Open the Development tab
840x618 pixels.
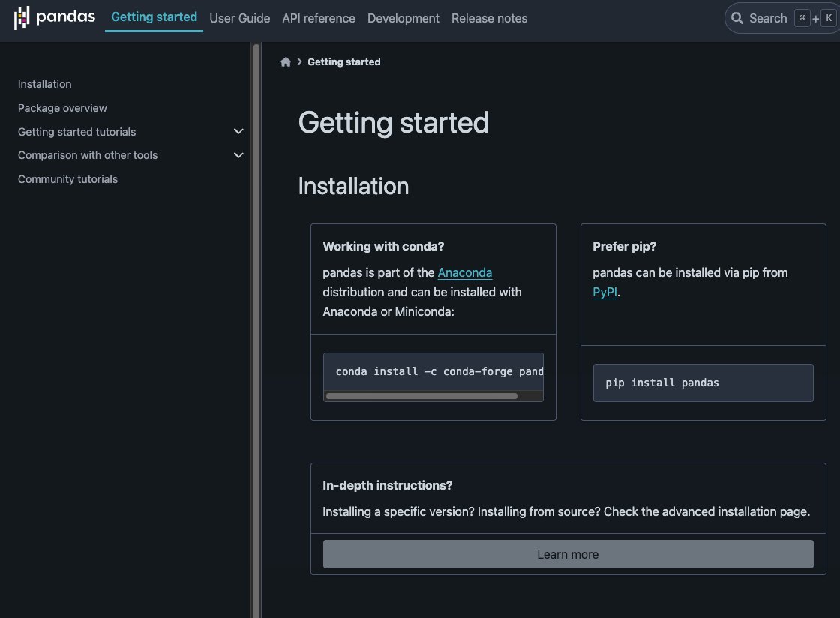tap(403, 18)
